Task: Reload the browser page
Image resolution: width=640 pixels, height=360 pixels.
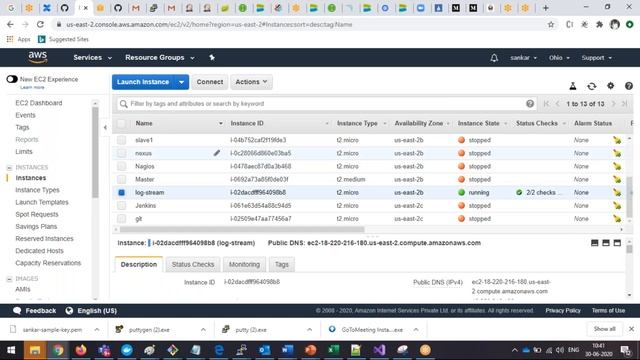Action: click(x=40, y=24)
